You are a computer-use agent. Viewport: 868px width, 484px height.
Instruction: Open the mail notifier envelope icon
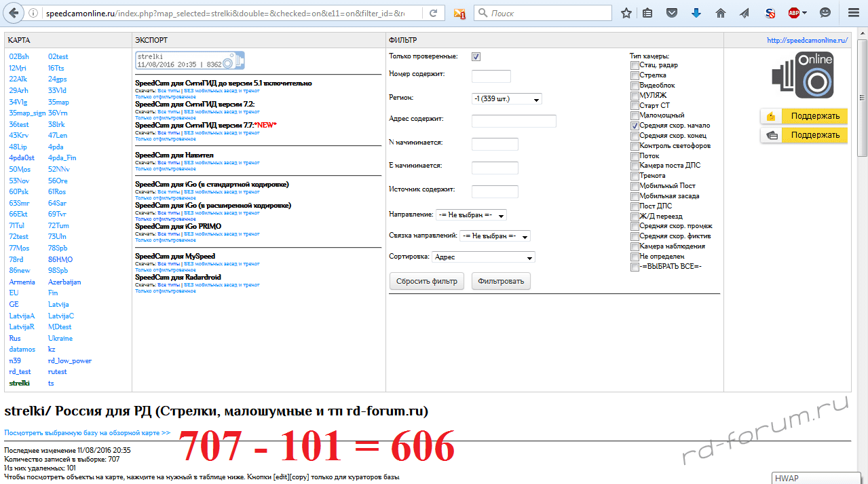click(459, 13)
